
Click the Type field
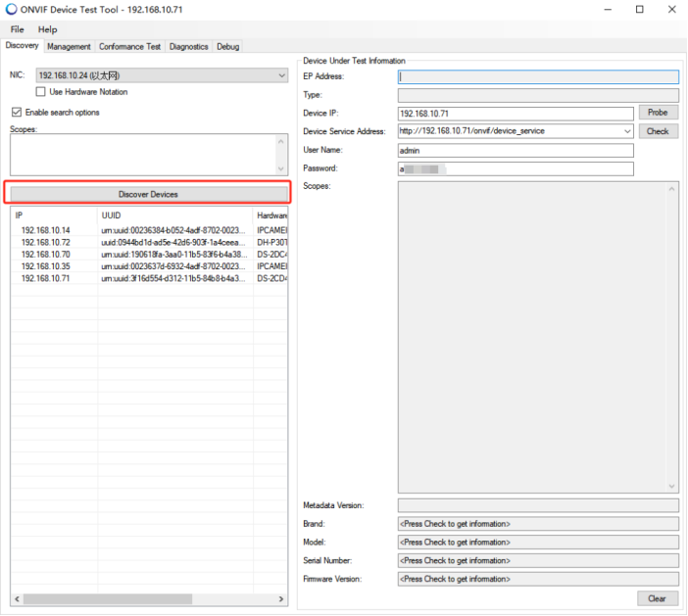tap(538, 95)
